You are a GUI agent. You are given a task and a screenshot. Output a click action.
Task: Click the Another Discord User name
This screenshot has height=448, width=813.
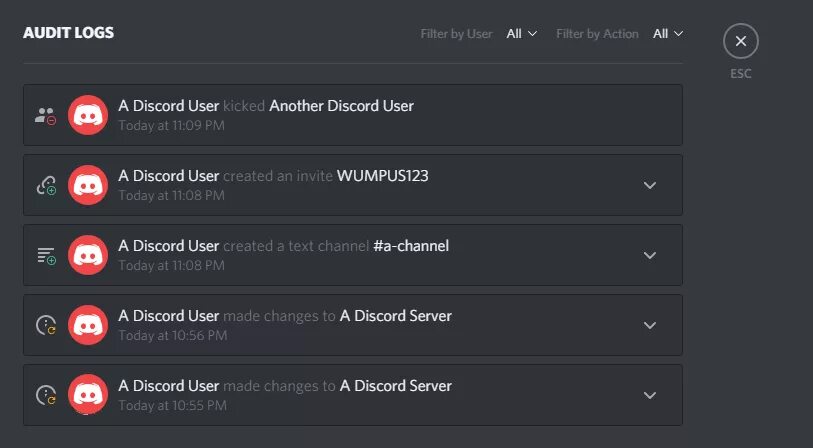(x=341, y=106)
